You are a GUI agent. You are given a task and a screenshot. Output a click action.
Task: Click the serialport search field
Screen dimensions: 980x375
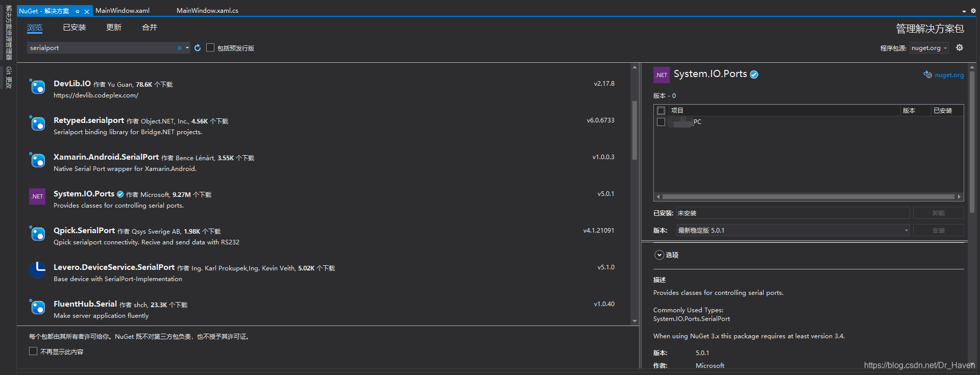tap(102, 48)
